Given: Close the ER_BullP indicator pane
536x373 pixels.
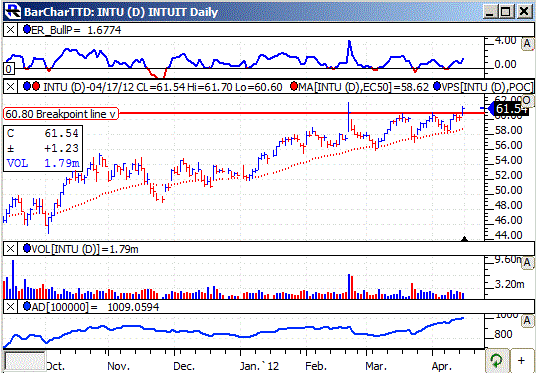Looking at the screenshot, I should coord(11,30).
